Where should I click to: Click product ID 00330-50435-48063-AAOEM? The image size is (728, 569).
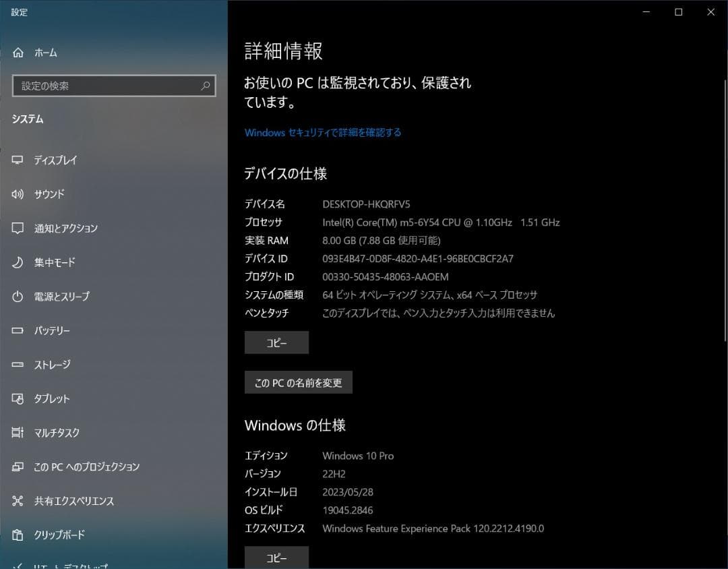click(x=386, y=277)
